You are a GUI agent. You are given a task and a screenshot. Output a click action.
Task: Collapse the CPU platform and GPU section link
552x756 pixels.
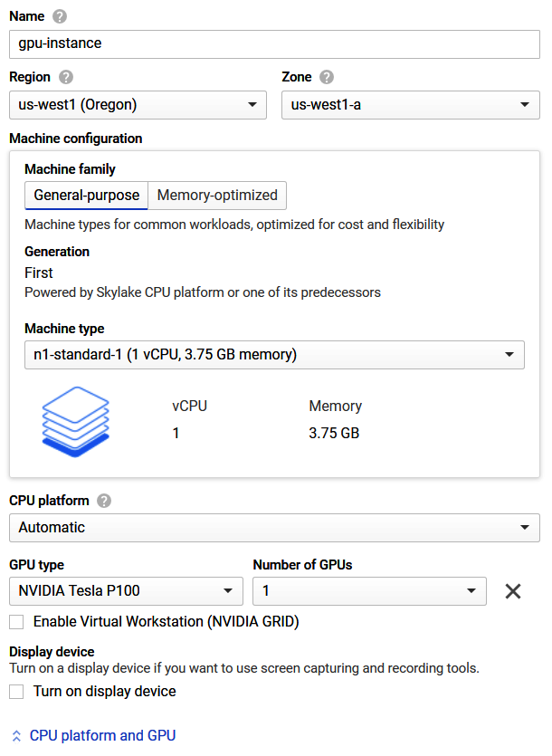coord(102,736)
